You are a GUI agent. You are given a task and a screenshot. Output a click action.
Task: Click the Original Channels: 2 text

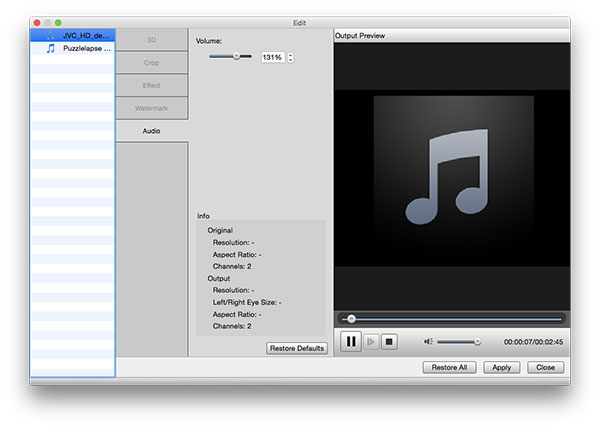pyautogui.click(x=232, y=266)
